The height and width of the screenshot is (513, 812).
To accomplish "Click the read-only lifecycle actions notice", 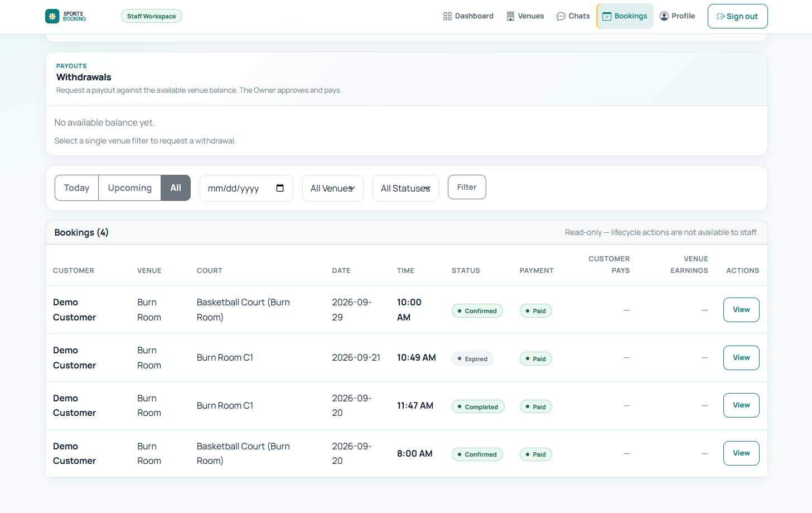I will point(661,232).
